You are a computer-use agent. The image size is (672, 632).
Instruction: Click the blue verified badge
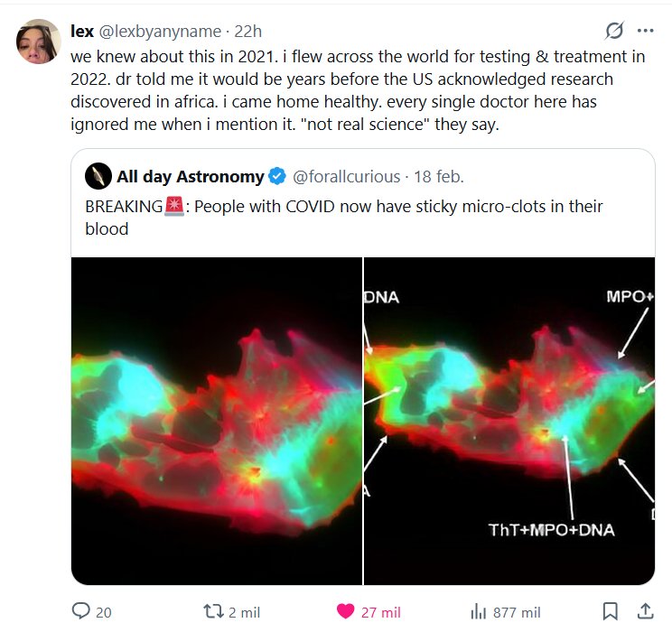pyautogui.click(x=279, y=176)
